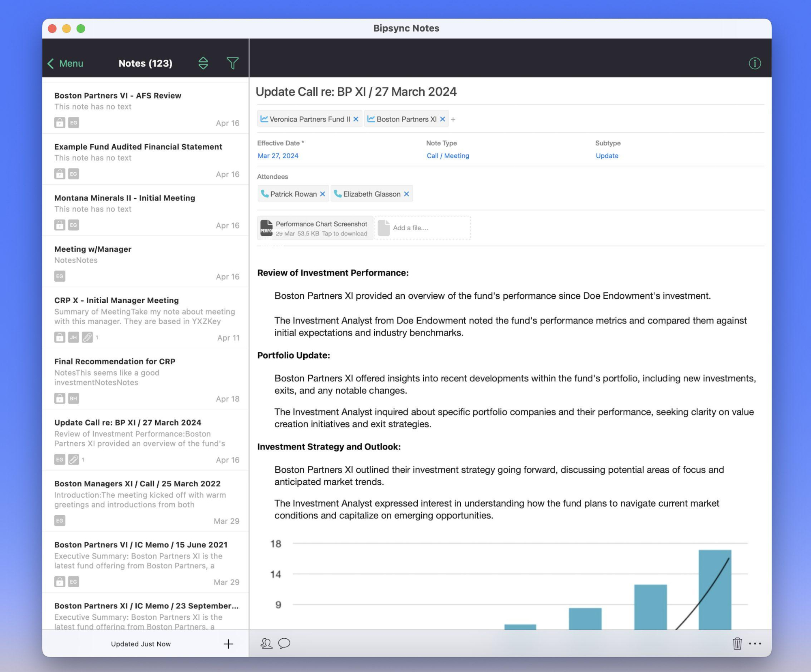Add another tag with small plus
The height and width of the screenshot is (672, 811).
[x=453, y=120]
